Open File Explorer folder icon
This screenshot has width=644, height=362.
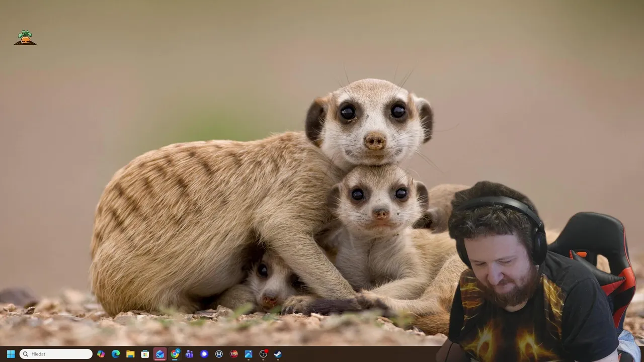click(x=130, y=354)
